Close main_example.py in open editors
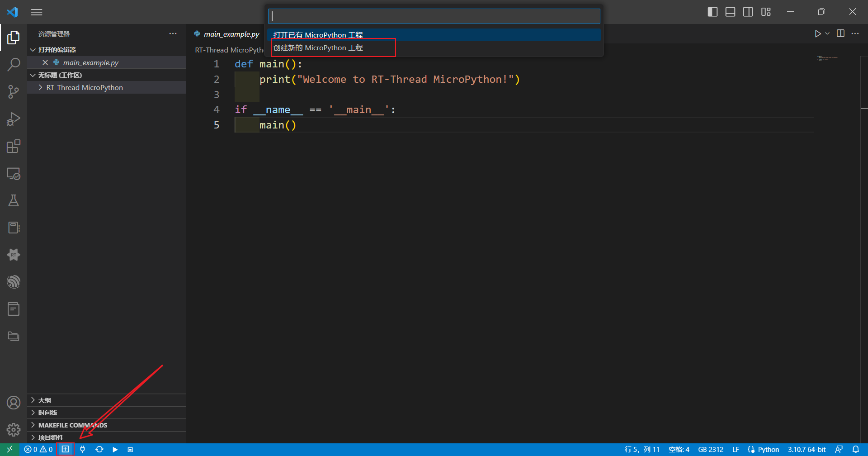 45,62
